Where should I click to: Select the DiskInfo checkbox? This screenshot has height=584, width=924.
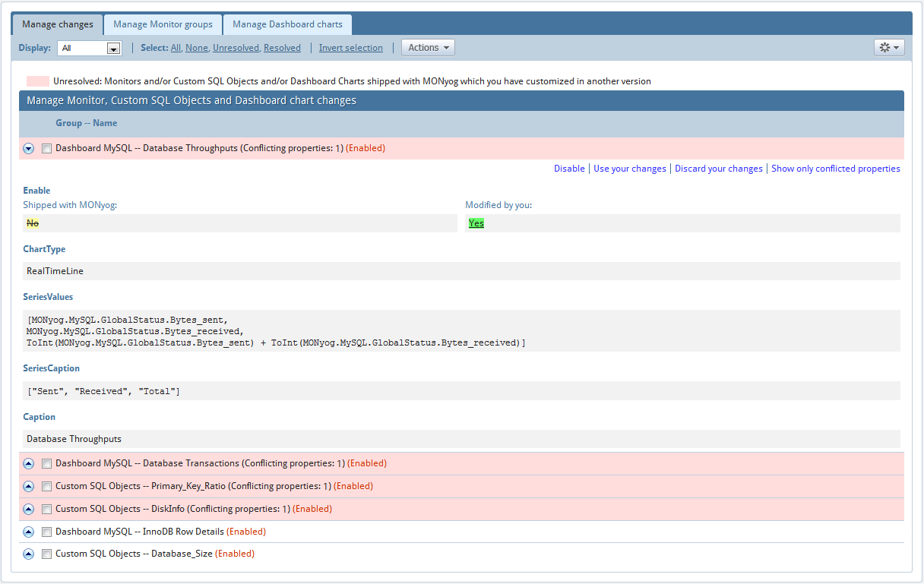pos(47,509)
